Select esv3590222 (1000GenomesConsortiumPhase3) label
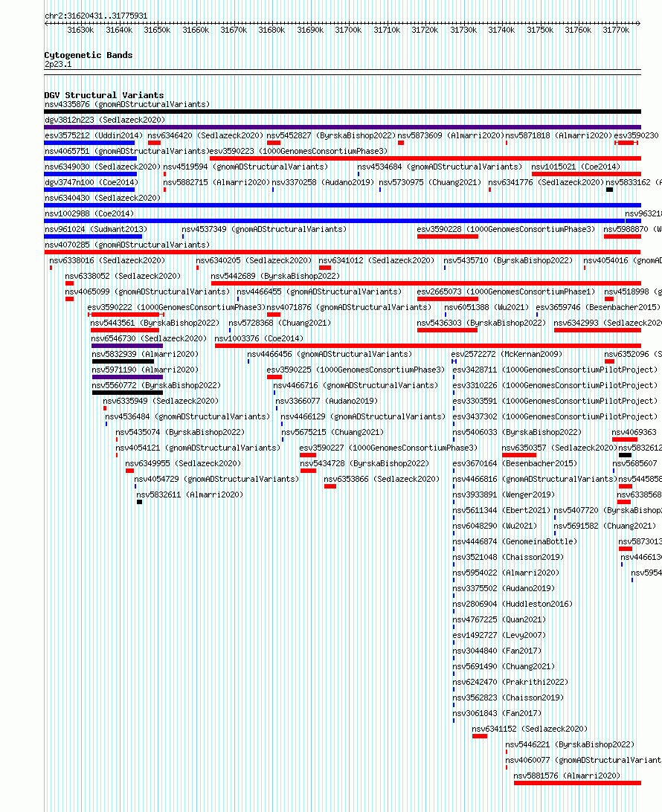 pyautogui.click(x=176, y=307)
